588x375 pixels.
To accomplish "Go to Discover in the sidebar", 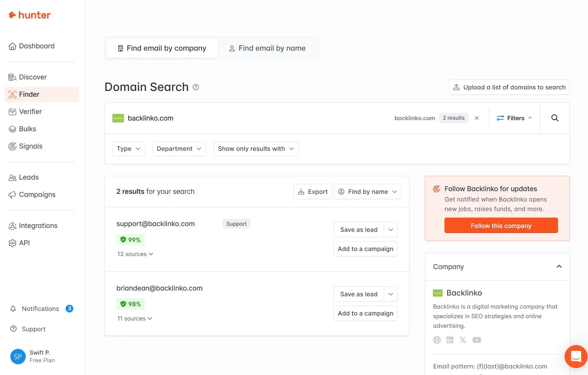I will [x=28, y=77].
